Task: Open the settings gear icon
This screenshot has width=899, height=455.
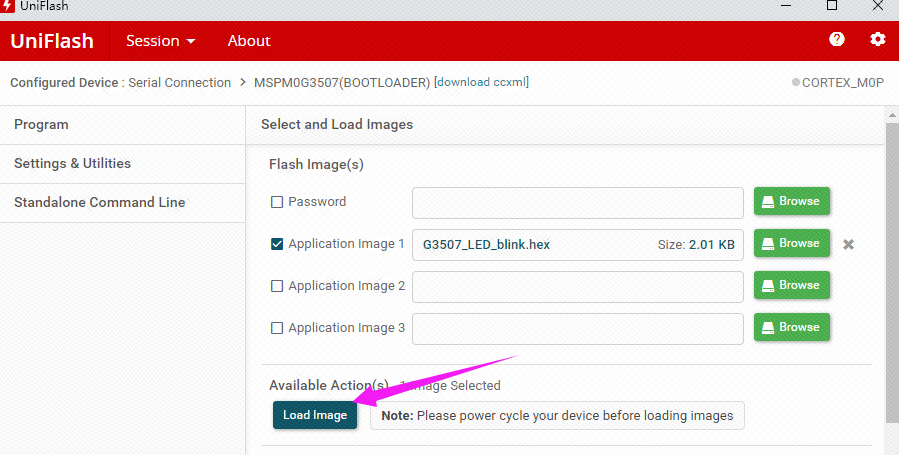Action: click(x=877, y=39)
